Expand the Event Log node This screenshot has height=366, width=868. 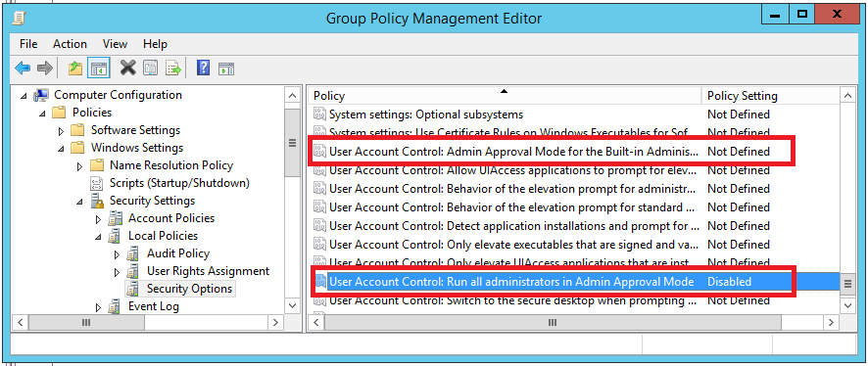tap(99, 307)
